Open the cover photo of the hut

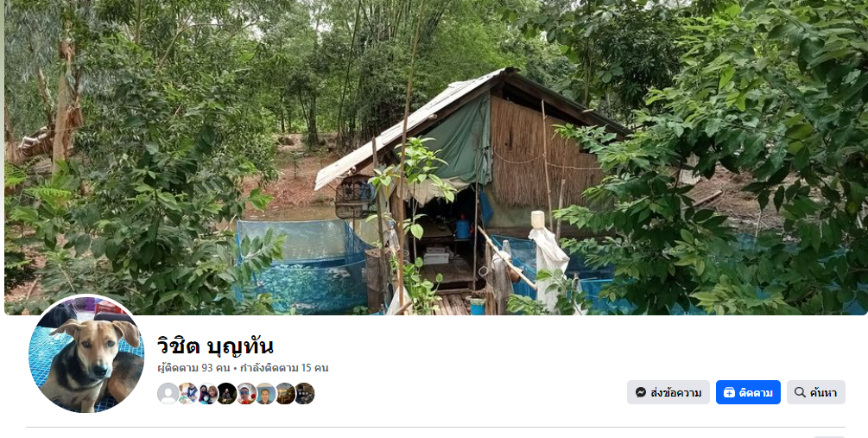(x=436, y=157)
